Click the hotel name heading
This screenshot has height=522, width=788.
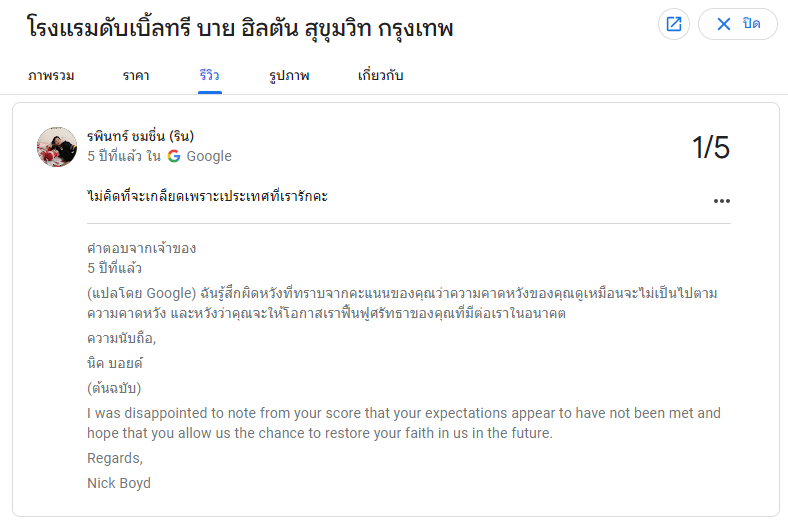click(x=241, y=28)
